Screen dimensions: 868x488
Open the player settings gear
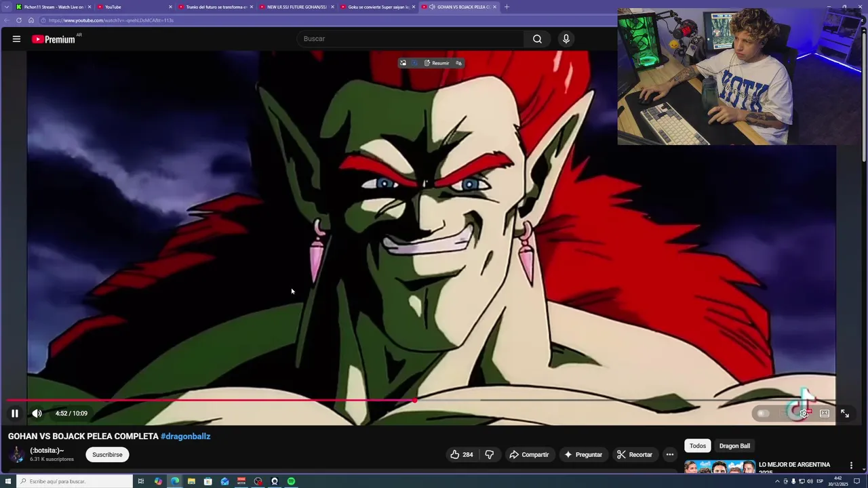click(x=804, y=413)
